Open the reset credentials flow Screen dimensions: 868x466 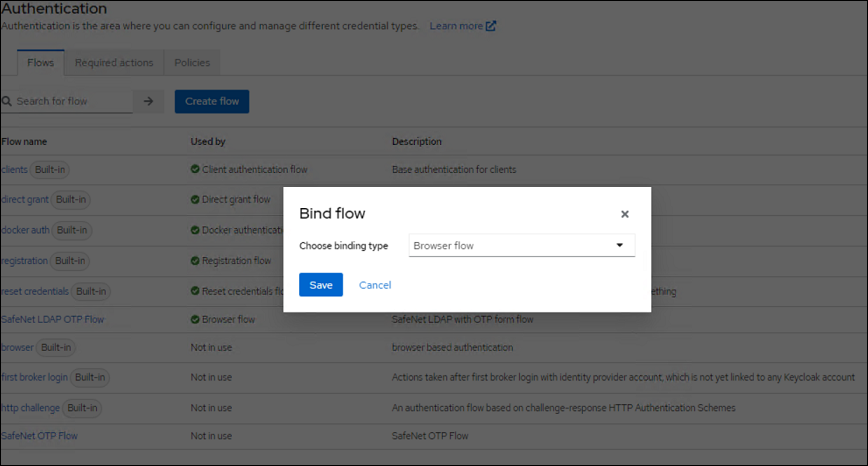click(x=35, y=291)
